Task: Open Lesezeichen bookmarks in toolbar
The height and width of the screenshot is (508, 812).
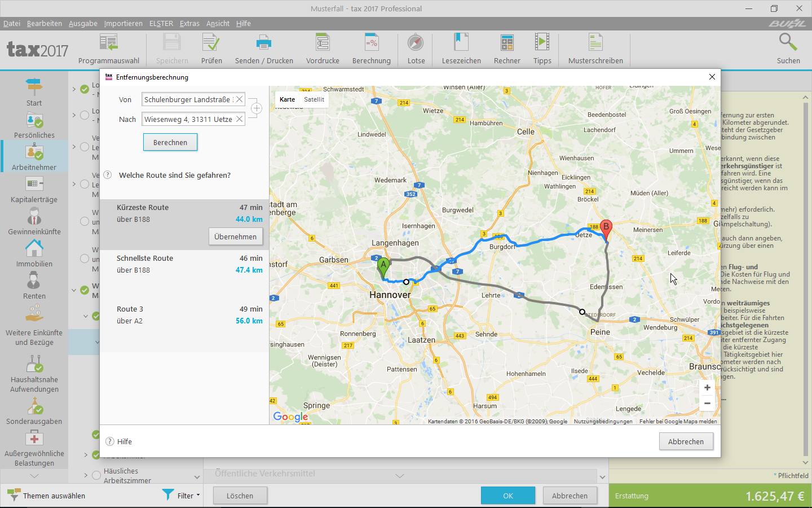Action: [x=461, y=49]
